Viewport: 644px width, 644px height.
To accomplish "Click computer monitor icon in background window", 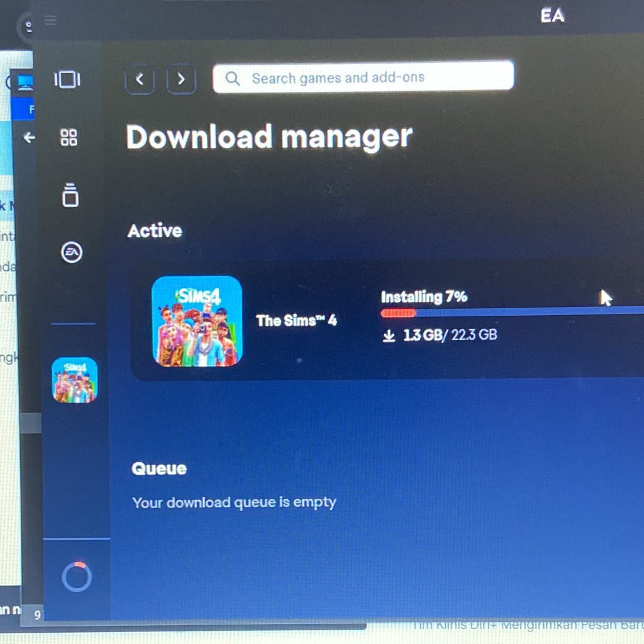I will pyautogui.click(x=25, y=82).
